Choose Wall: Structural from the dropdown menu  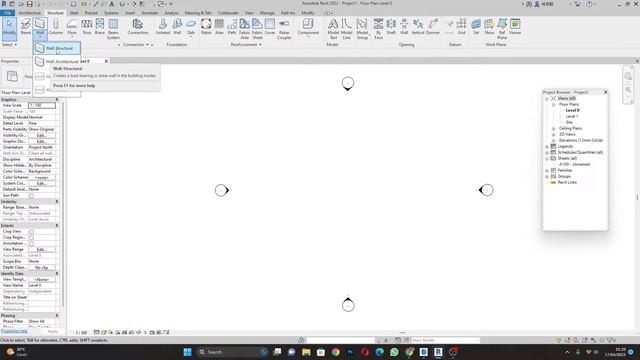[57, 48]
